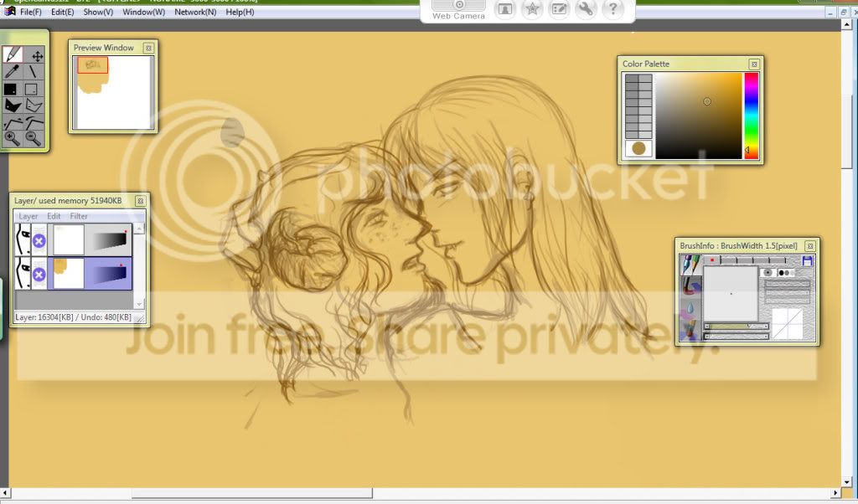Select the move (hand) tool
This screenshot has width=858, height=504.
tap(37, 55)
